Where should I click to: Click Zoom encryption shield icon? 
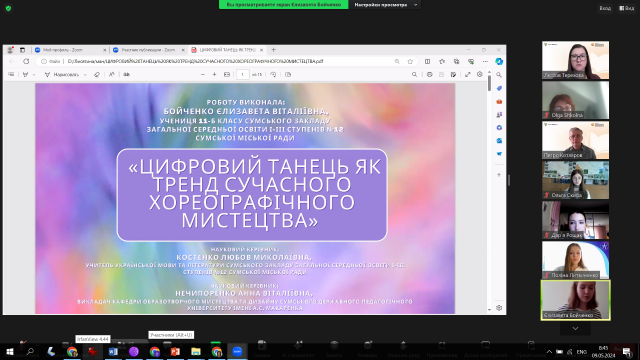pyautogui.click(x=8, y=8)
